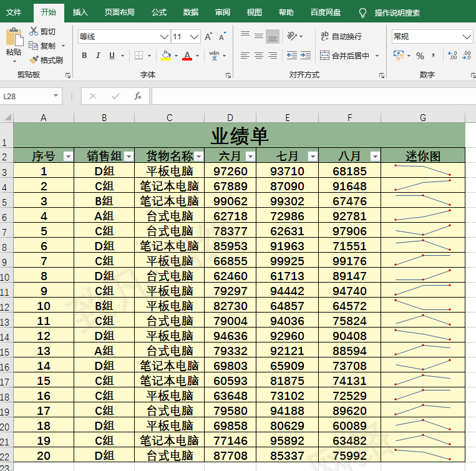Decrease font size with small A
The image size is (476, 471).
point(223,37)
